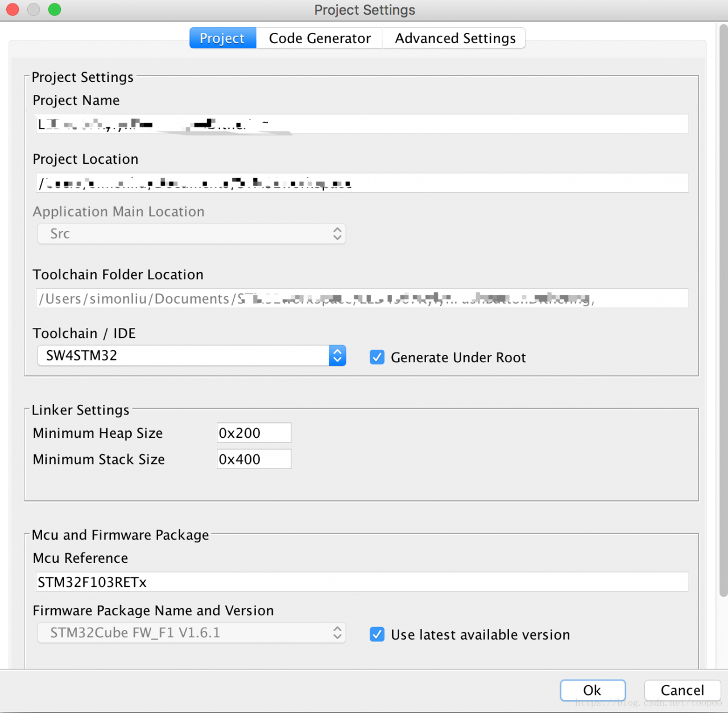The image size is (728, 713).
Task: Toggle Generate Under Root checkbox
Action: coord(377,357)
